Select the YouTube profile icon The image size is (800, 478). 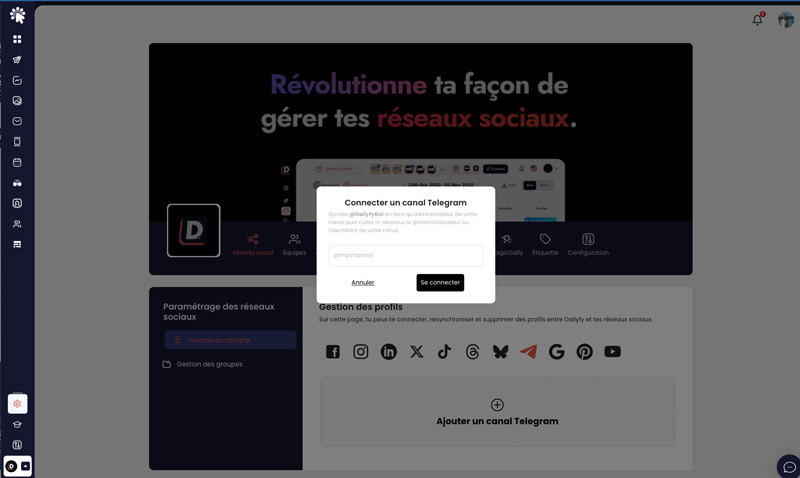tap(613, 351)
